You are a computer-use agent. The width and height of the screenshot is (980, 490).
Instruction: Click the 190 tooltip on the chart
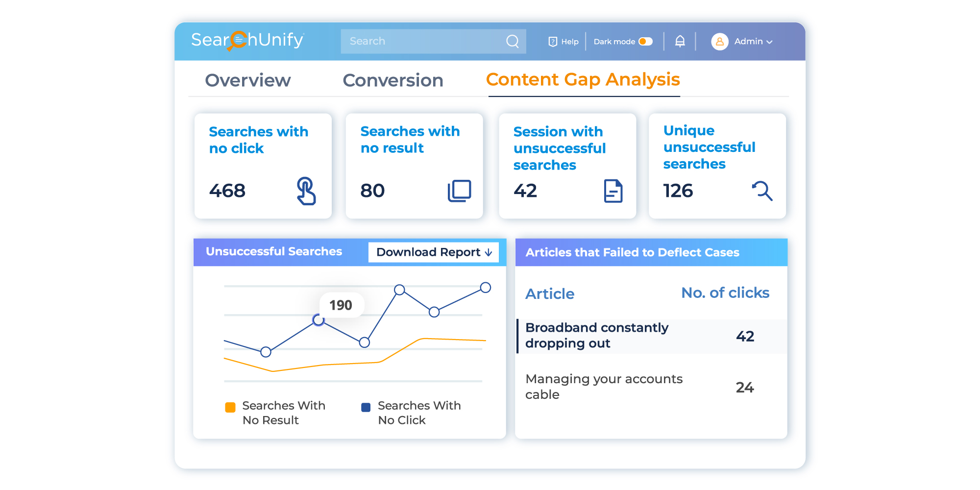tap(341, 305)
